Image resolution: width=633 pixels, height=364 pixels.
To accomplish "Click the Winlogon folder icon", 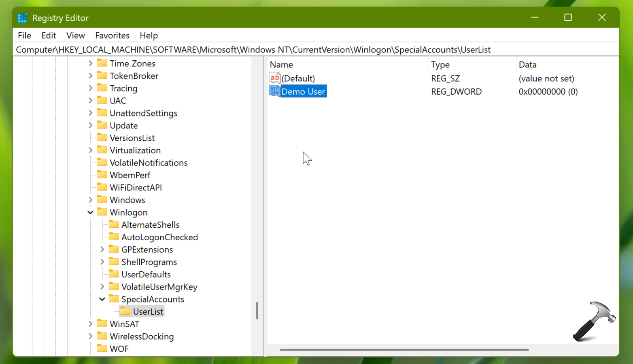I will click(102, 212).
